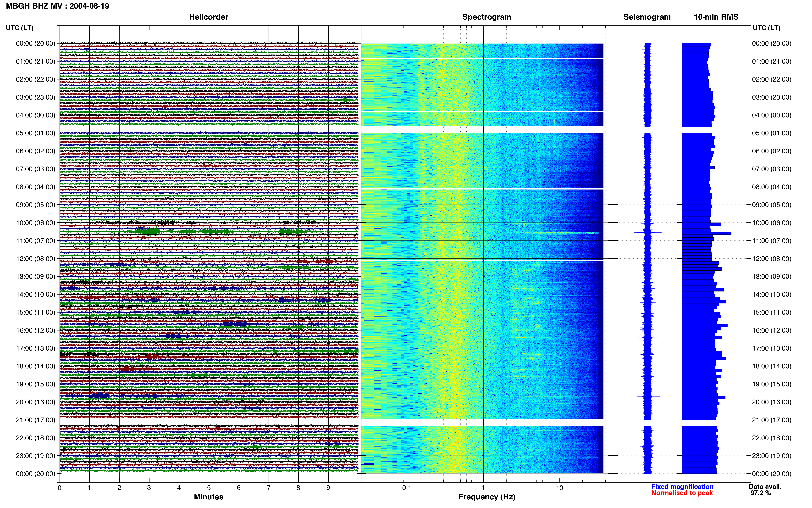Viewport: 812px width, 508px height.
Task: Click the right '20:00 (16:00)' time label
Action: (772, 402)
